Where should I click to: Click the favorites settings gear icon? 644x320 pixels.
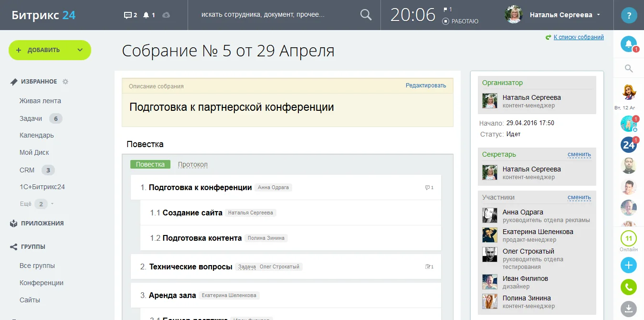pyautogui.click(x=65, y=82)
